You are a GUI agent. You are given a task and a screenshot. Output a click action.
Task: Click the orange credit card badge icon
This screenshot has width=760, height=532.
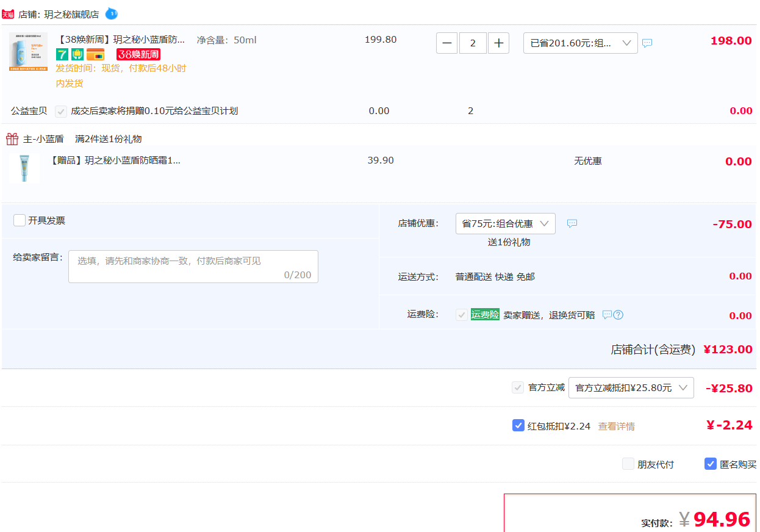click(x=95, y=54)
